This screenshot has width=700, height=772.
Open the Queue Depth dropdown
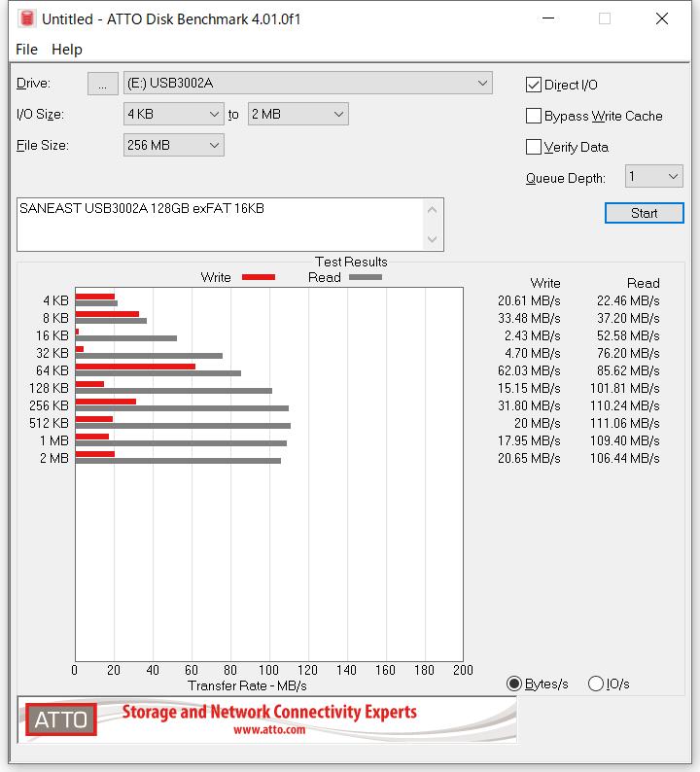(x=653, y=176)
